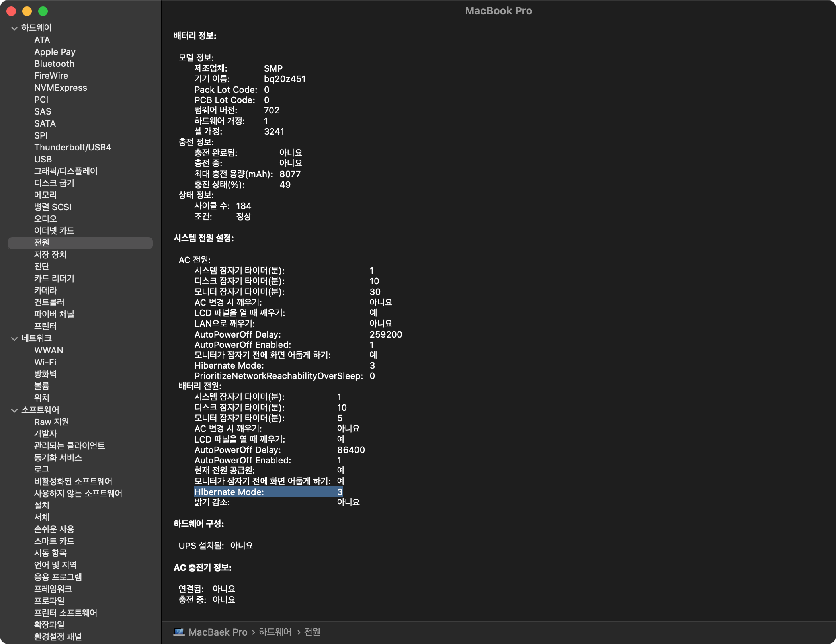Click the MacBook icon in path bar
The width and height of the screenshot is (836, 644).
[179, 632]
